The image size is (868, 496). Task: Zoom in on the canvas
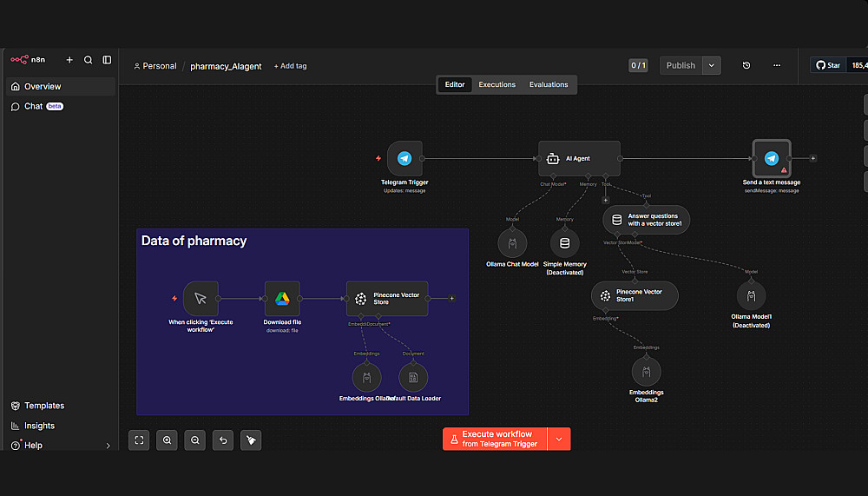click(x=168, y=440)
